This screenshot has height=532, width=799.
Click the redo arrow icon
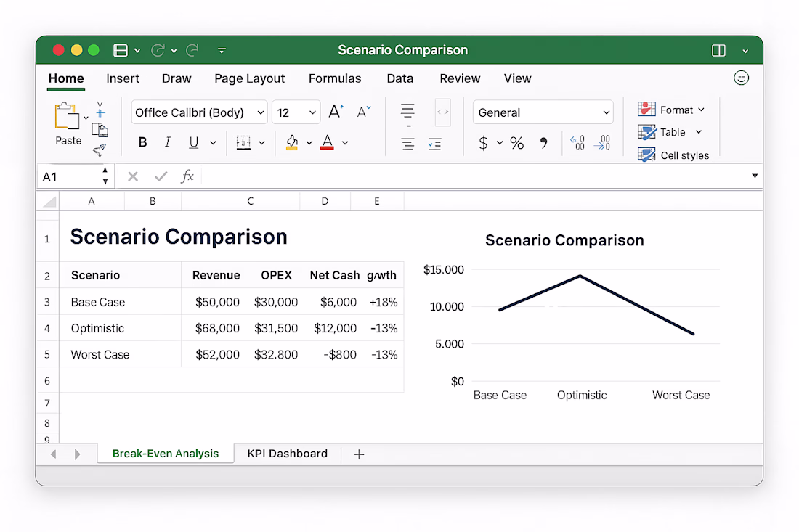pyautogui.click(x=192, y=50)
